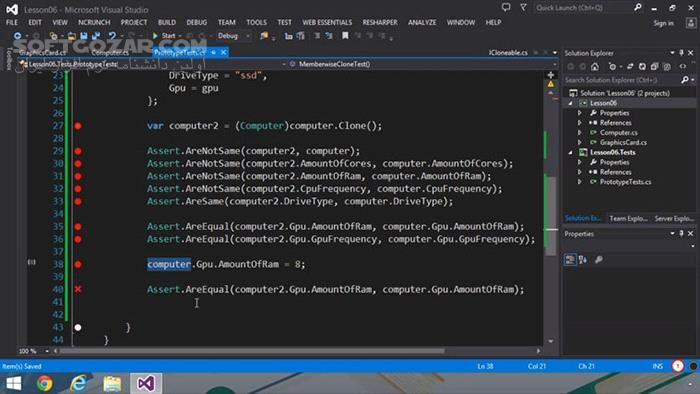
Task: Toggle Alphabetical sort in Properties panel
Action: pos(583,259)
